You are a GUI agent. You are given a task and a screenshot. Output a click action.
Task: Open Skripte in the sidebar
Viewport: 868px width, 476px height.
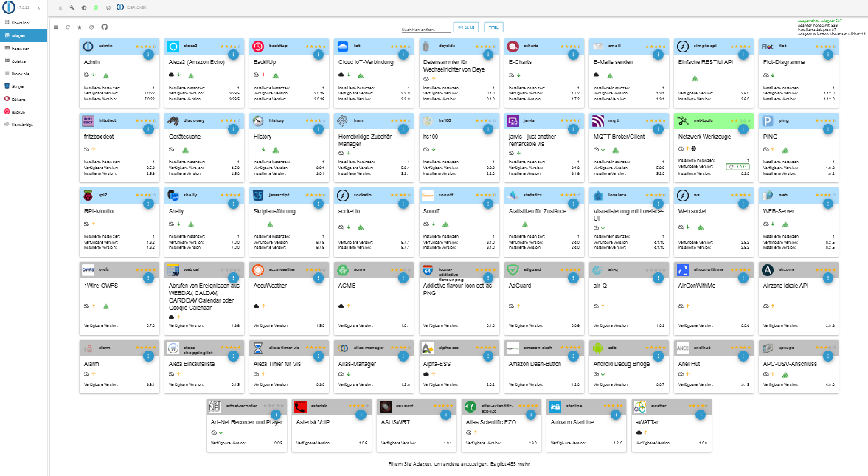pos(24,86)
